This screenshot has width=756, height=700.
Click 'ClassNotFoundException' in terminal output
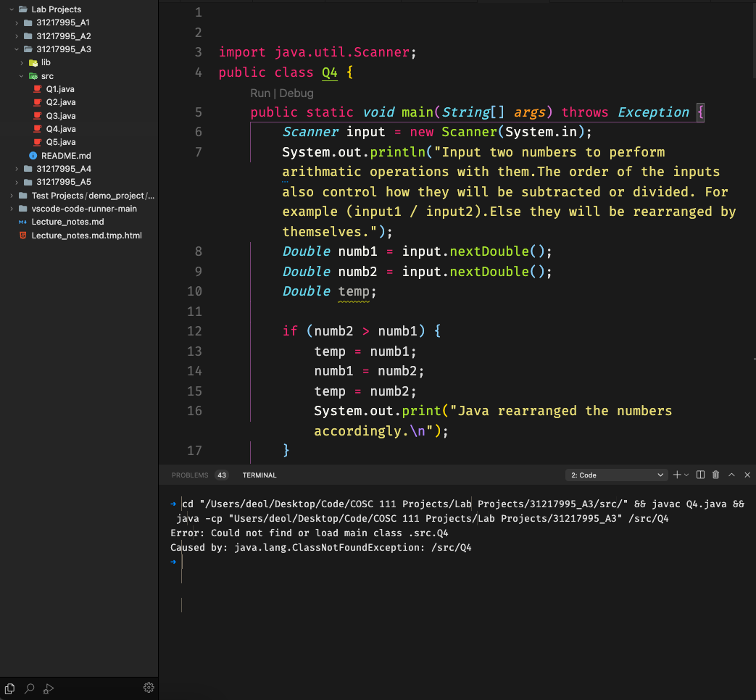356,548
